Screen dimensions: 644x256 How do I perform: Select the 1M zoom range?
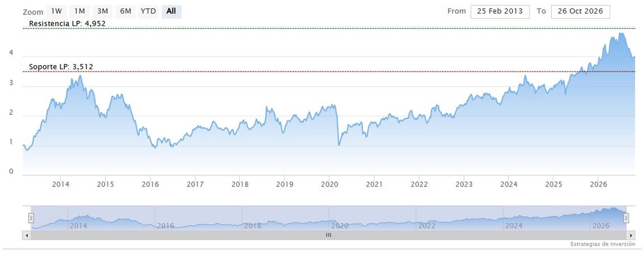80,11
